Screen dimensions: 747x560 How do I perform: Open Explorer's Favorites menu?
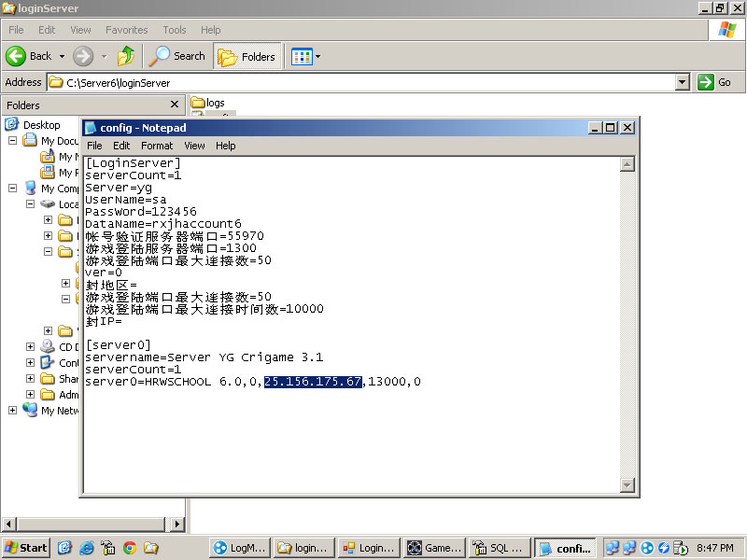click(x=127, y=30)
